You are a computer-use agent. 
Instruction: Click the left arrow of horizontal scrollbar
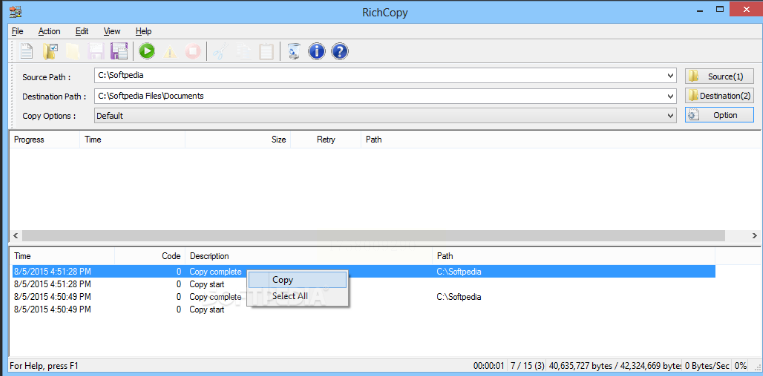tap(16, 235)
